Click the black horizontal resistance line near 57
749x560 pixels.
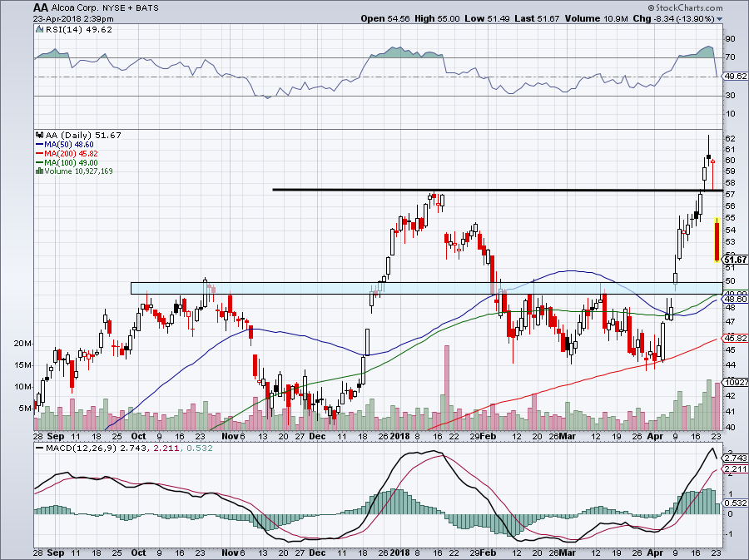(x=498, y=190)
